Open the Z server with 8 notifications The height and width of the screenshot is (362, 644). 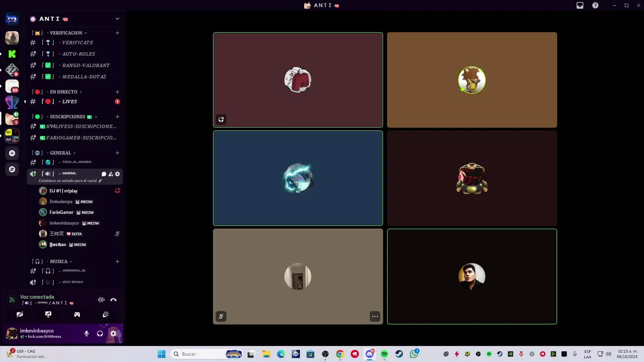click(x=12, y=70)
